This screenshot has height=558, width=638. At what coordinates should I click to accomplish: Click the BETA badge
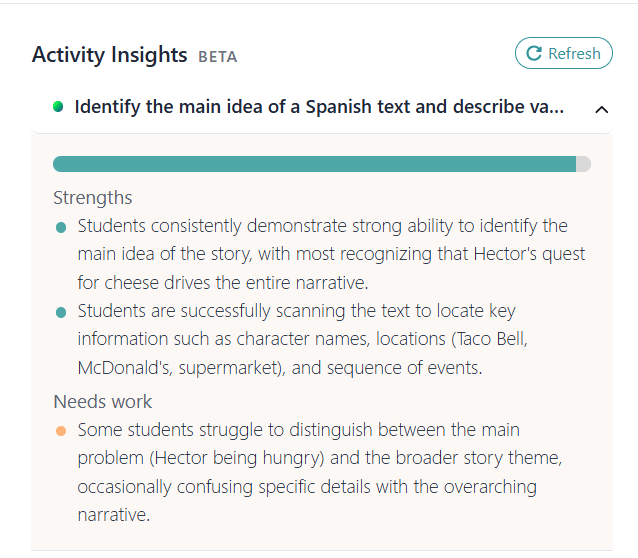point(218,57)
